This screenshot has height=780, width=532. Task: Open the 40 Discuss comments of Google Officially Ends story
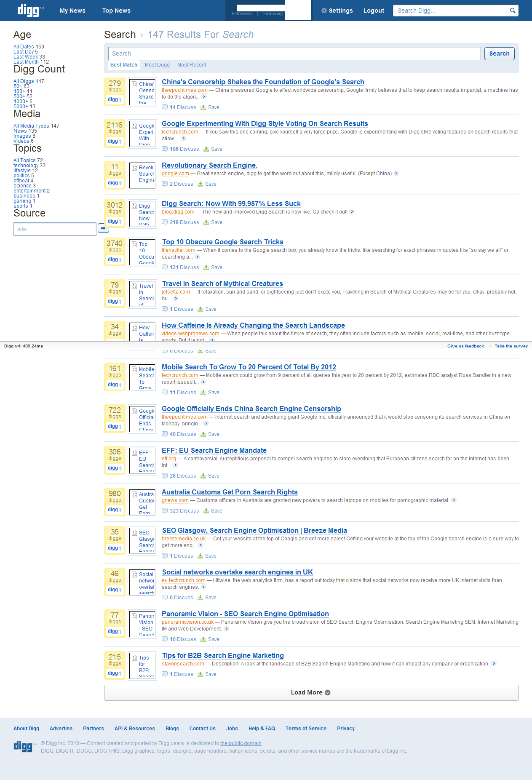click(179, 434)
